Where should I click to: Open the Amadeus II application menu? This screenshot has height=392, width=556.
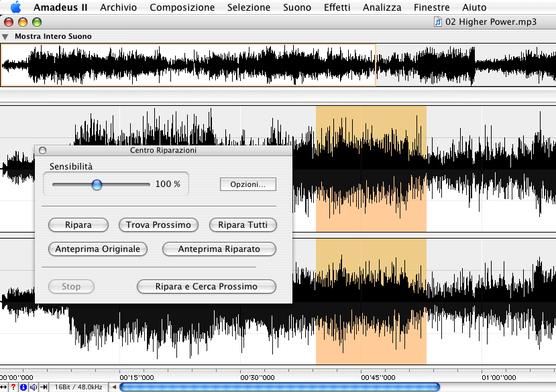coord(60,7)
